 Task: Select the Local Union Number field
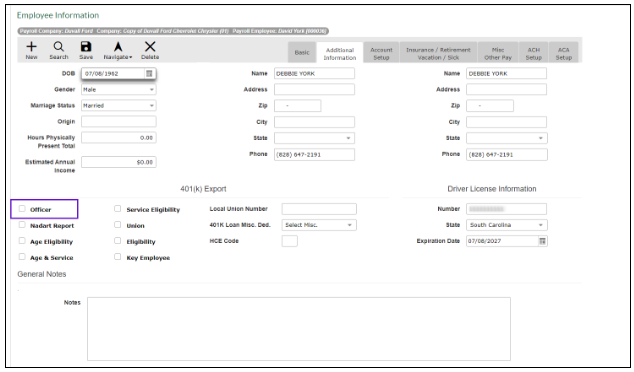[319, 209]
